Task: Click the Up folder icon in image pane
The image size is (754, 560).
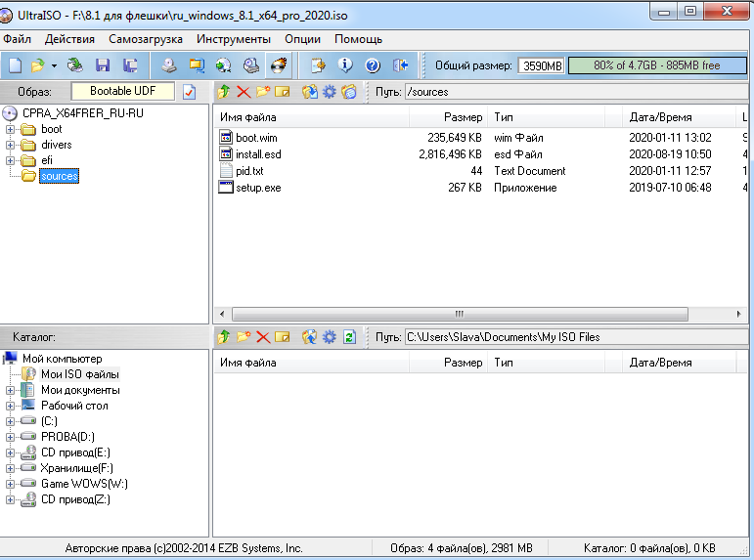Action: click(x=223, y=92)
